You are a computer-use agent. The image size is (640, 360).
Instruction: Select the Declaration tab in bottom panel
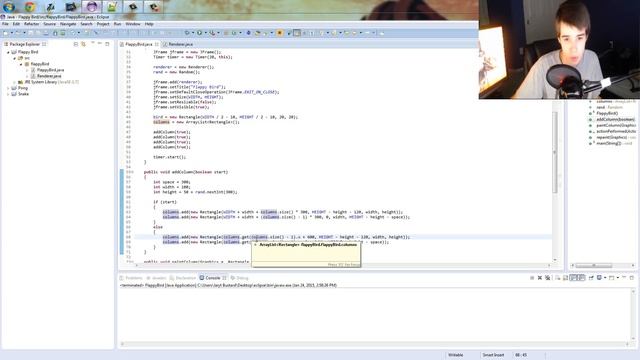point(183,278)
